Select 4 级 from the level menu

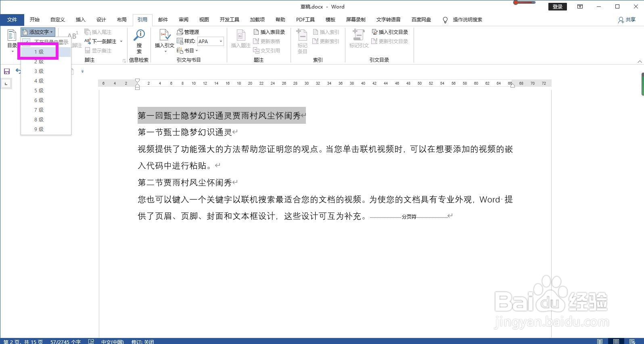[46, 81]
